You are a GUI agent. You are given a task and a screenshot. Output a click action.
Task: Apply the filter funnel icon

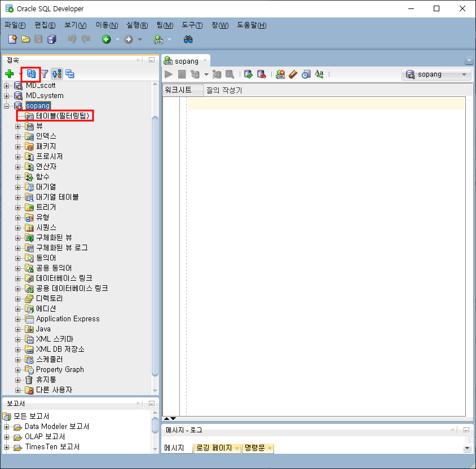pos(45,74)
